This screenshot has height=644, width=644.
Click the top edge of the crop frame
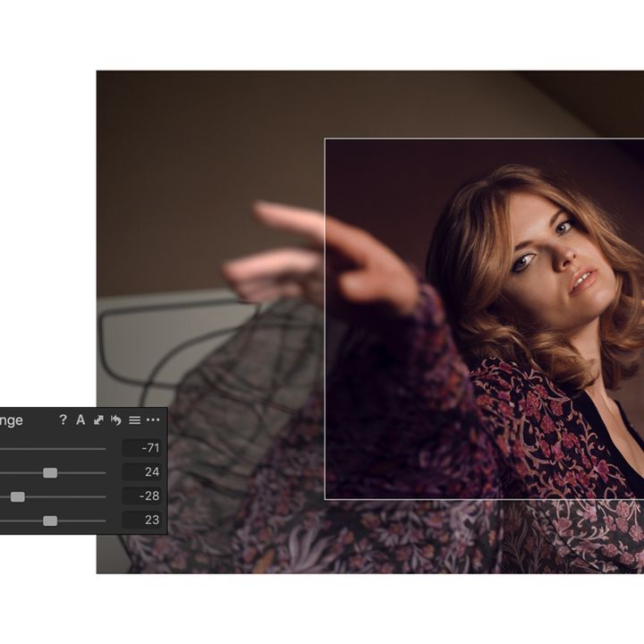(483, 139)
